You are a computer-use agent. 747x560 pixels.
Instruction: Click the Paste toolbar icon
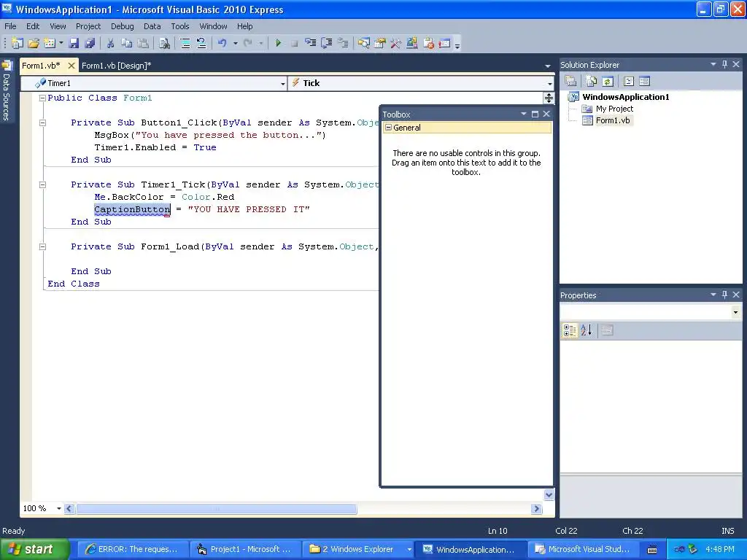click(142, 43)
